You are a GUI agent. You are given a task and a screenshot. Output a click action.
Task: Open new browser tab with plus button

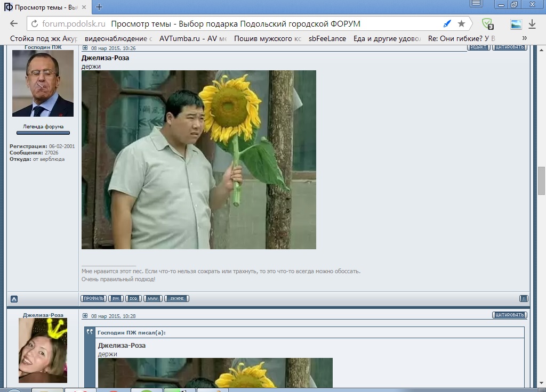click(x=99, y=7)
